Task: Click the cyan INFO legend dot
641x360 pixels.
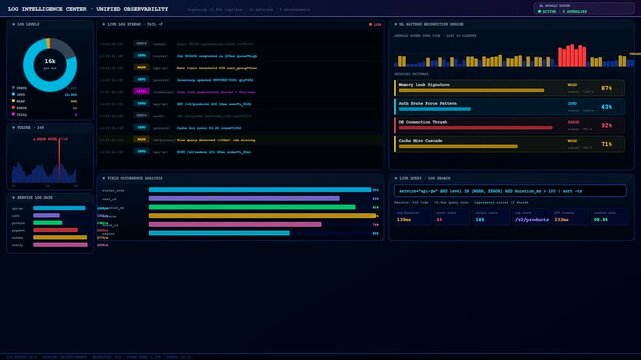Action: point(13,94)
